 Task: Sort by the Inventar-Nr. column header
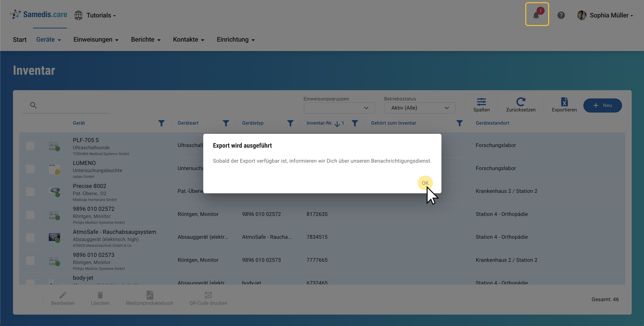(319, 123)
